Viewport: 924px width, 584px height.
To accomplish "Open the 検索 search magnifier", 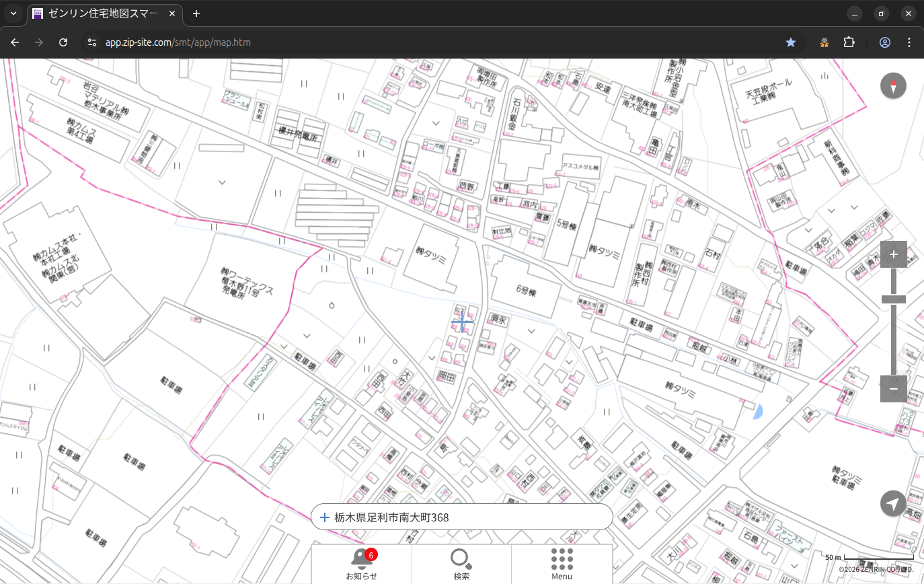I will point(461,564).
